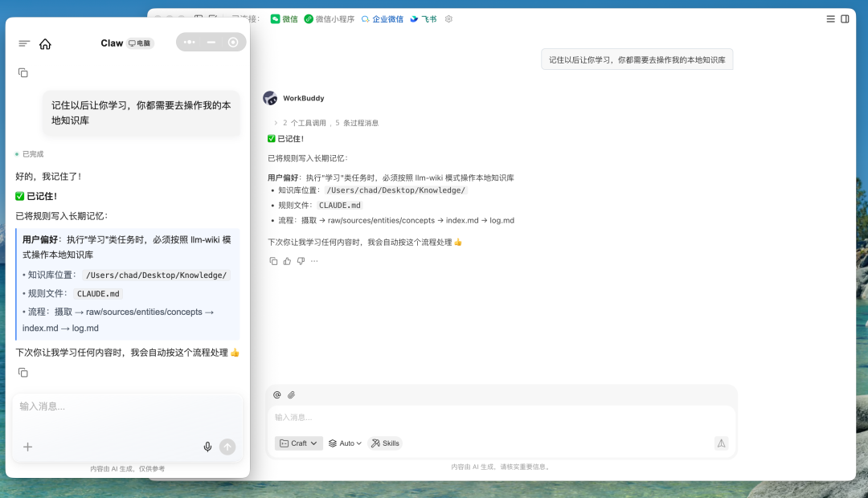Viewport: 868px width, 498px height.
Task: Open the settings gear next to 飞书
Action: (x=448, y=18)
